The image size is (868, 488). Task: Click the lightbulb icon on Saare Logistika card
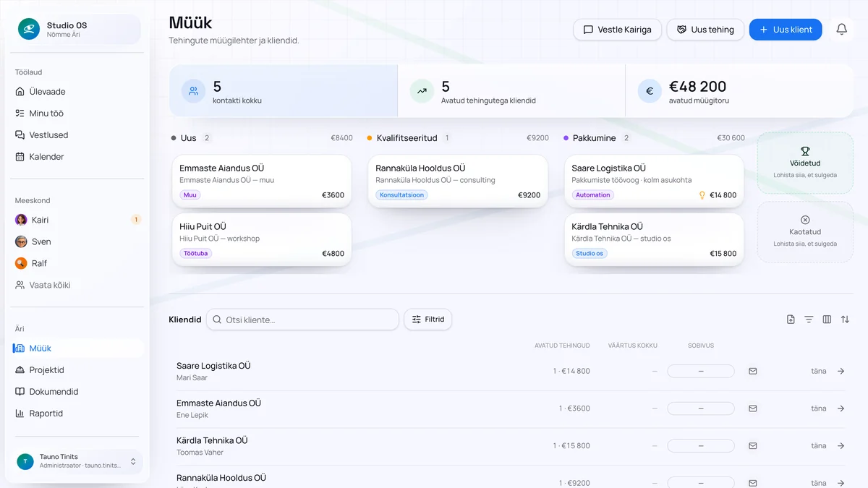pyautogui.click(x=702, y=195)
